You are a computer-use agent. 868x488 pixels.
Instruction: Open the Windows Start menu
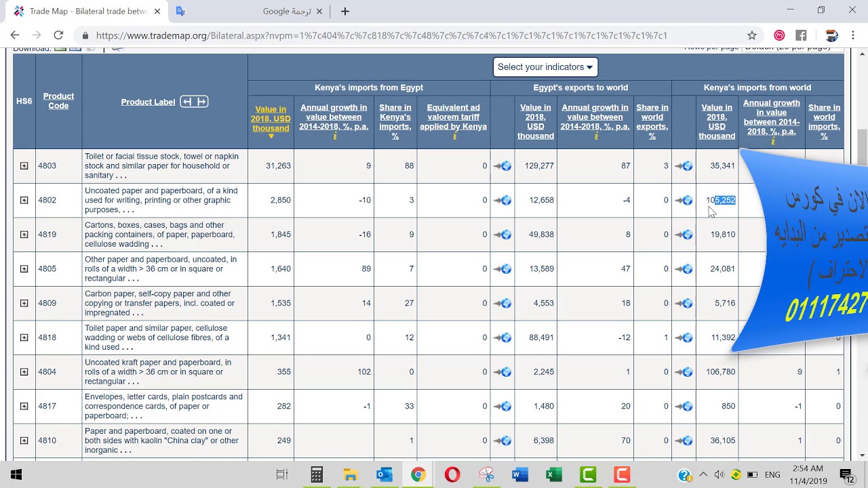16,474
